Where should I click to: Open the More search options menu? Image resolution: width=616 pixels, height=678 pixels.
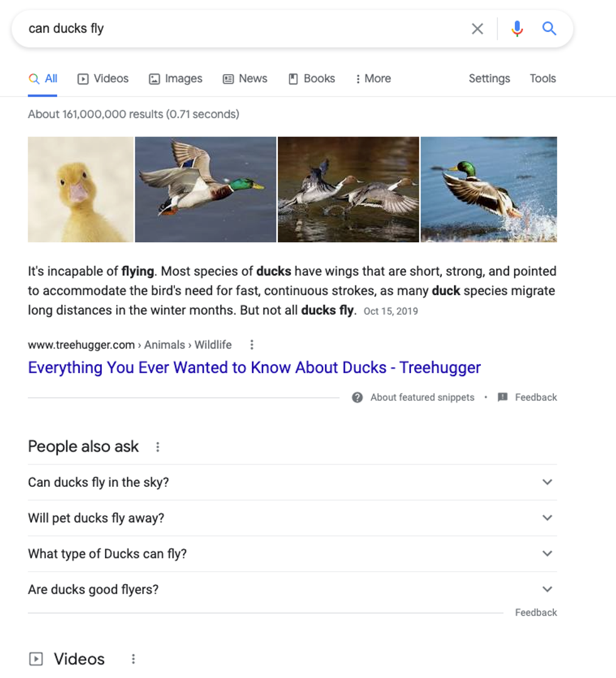(373, 79)
